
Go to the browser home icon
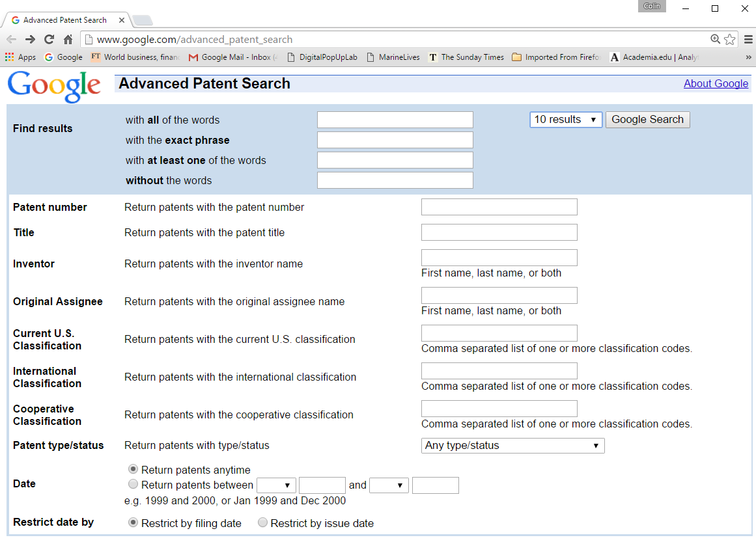point(68,39)
